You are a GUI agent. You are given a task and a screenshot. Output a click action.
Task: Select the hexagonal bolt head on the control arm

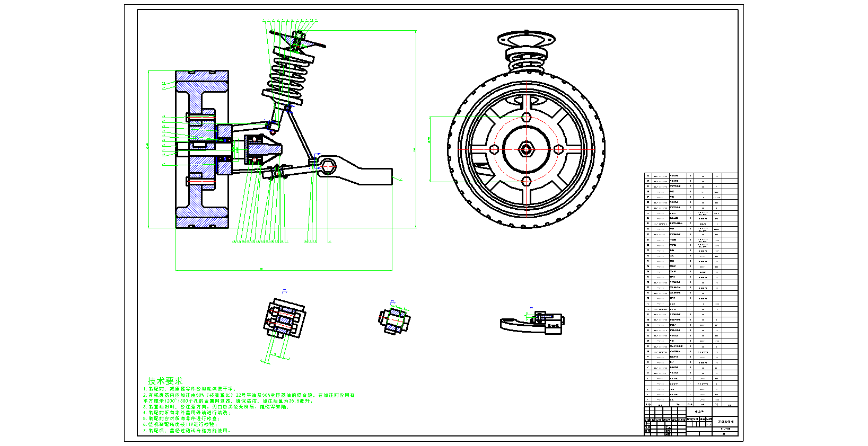[328, 166]
